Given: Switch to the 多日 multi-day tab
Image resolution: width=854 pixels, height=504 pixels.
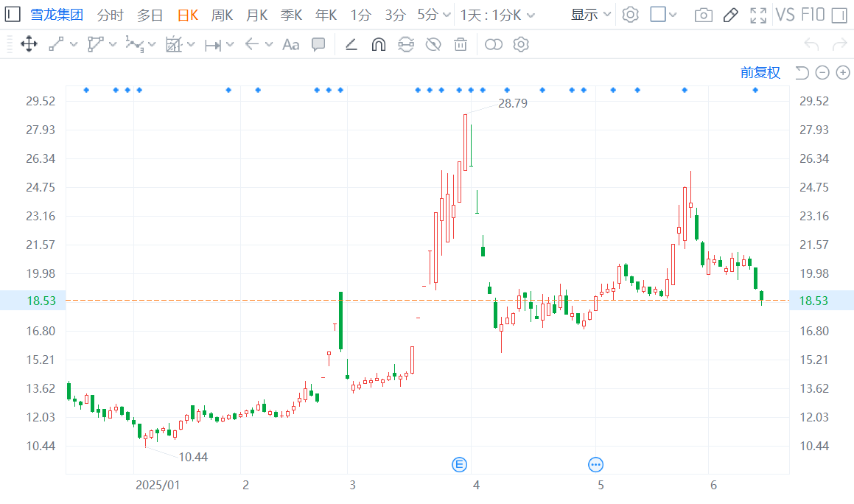Looking at the screenshot, I should point(150,15).
